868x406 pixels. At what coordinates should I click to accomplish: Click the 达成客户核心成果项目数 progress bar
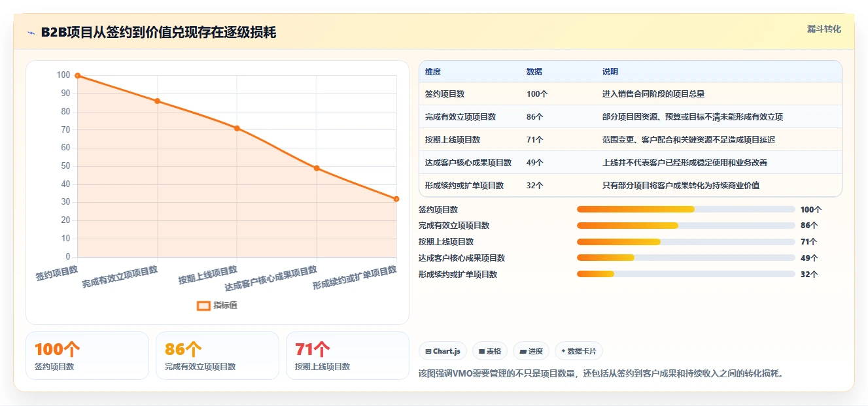[x=686, y=258]
